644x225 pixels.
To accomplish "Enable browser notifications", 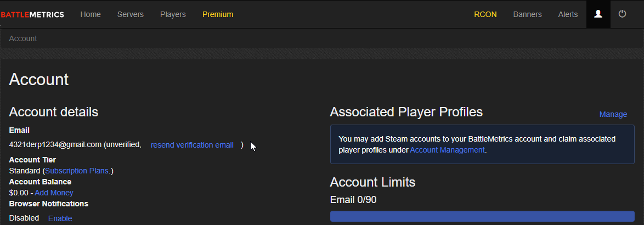I will 60,218.
